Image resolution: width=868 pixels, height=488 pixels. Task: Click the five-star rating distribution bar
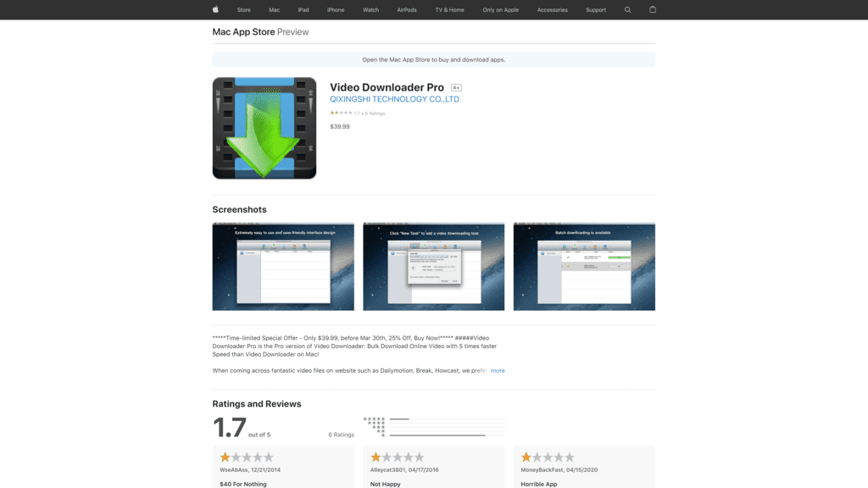447,419
